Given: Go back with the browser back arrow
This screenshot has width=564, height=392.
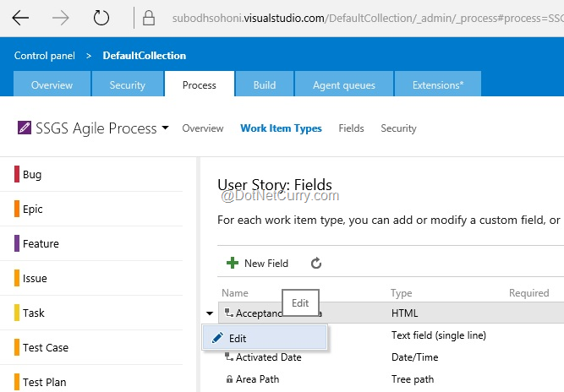Looking at the screenshot, I should coord(20,18).
